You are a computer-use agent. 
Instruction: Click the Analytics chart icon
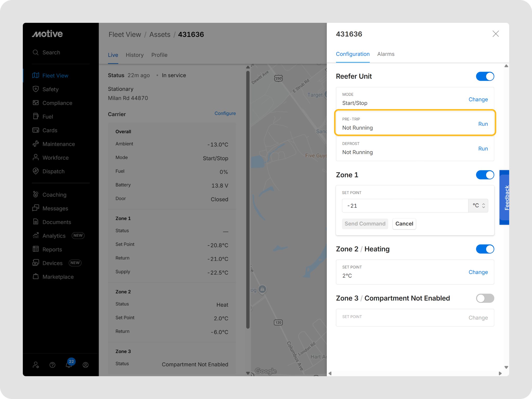(x=36, y=236)
